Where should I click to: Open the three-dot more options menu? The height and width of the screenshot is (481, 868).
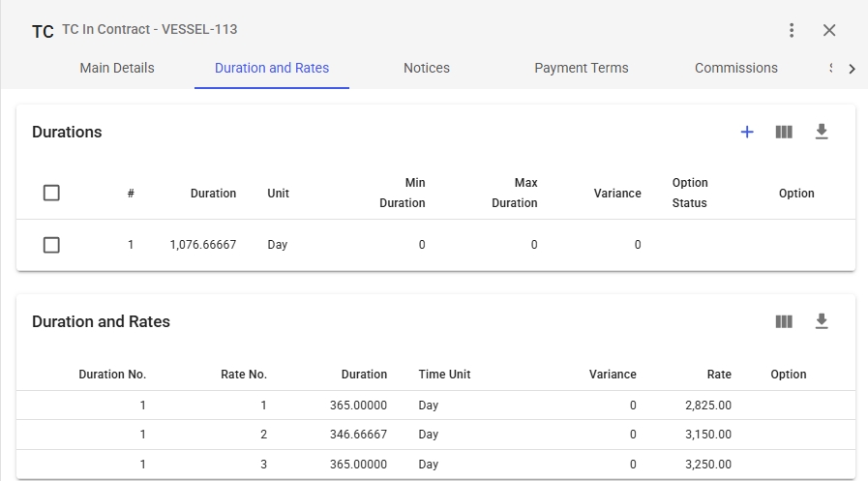coord(792,30)
